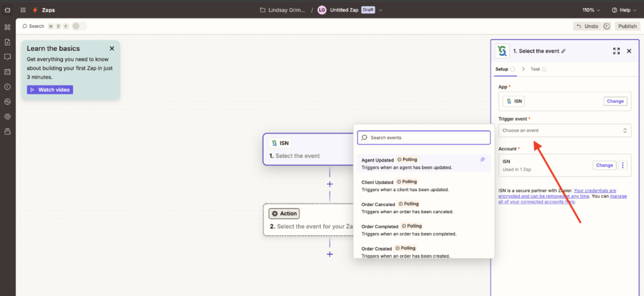Select Order Completed trigger event
644x296 pixels.
pos(423,230)
